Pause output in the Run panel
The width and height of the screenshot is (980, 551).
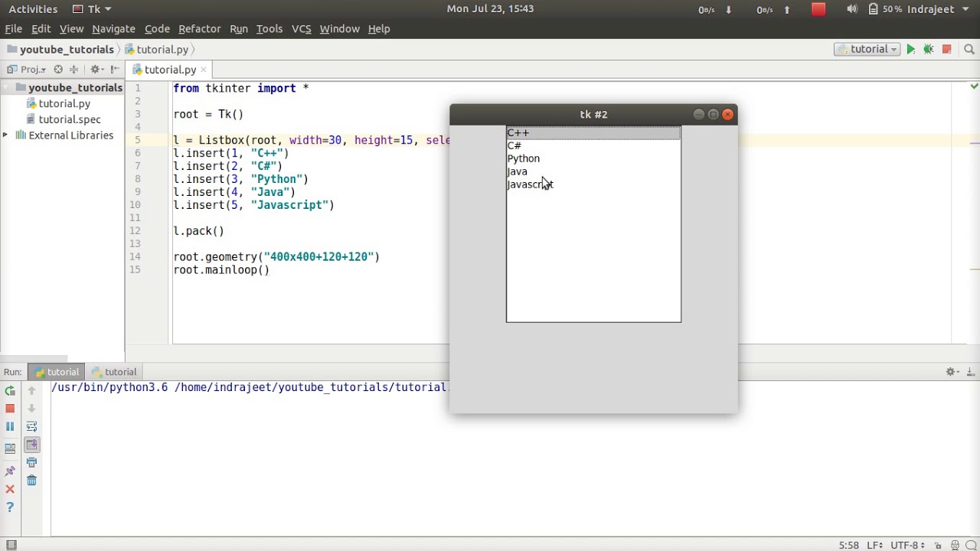click(x=10, y=426)
